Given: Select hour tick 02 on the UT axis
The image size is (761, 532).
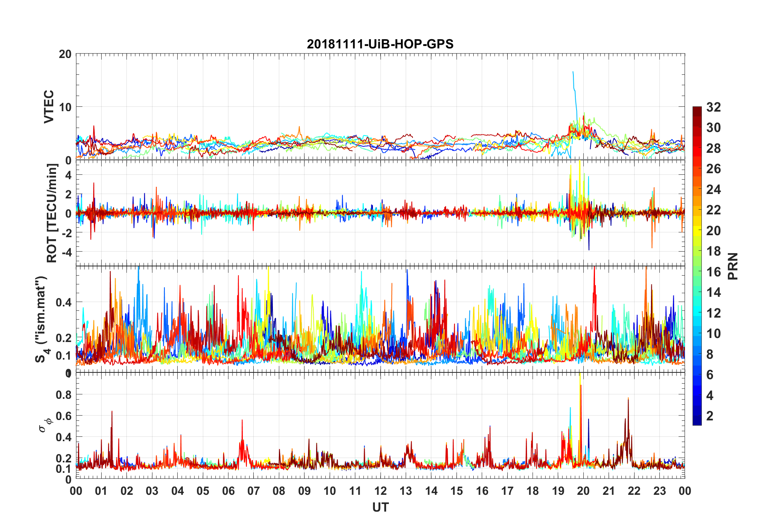Looking at the screenshot, I should click(127, 491).
